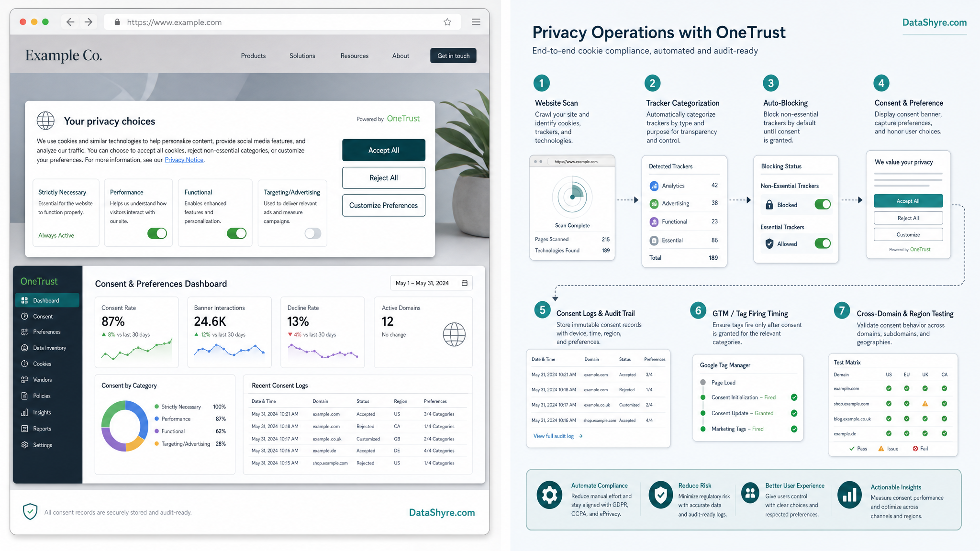
Task: Click the warning icon for shop.example.com UK
Action: click(925, 404)
